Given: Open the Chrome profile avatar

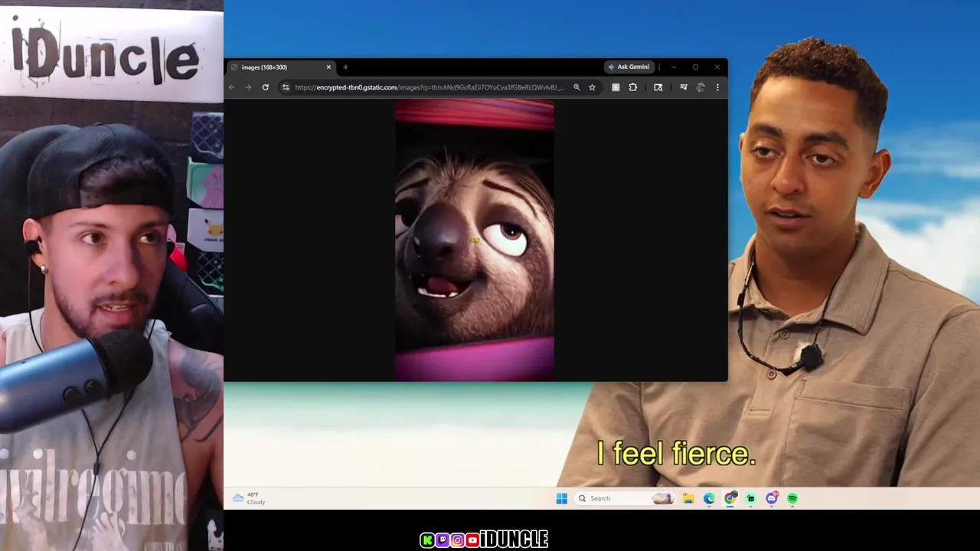Looking at the screenshot, I should (x=701, y=87).
